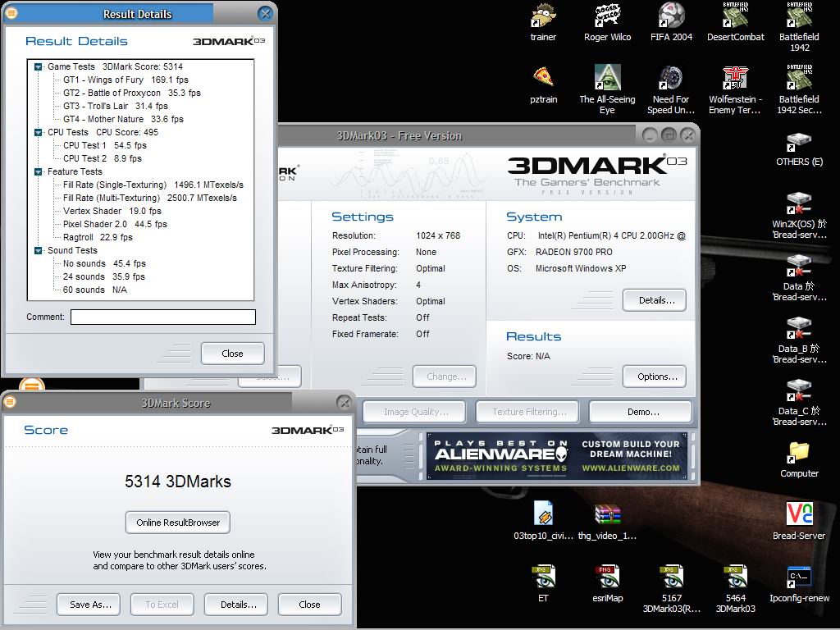The width and height of the screenshot is (840, 630).
Task: Select CPU Test 2 result row
Action: pos(103,158)
